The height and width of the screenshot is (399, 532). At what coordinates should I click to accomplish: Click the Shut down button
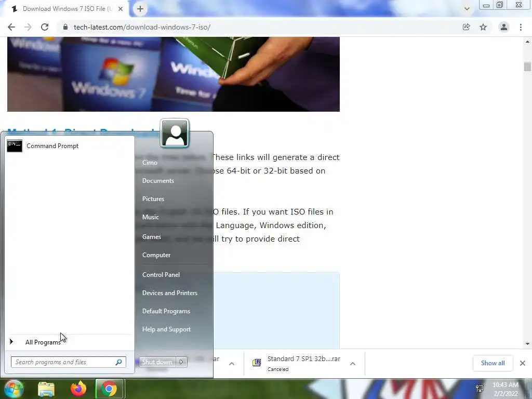[157, 362]
